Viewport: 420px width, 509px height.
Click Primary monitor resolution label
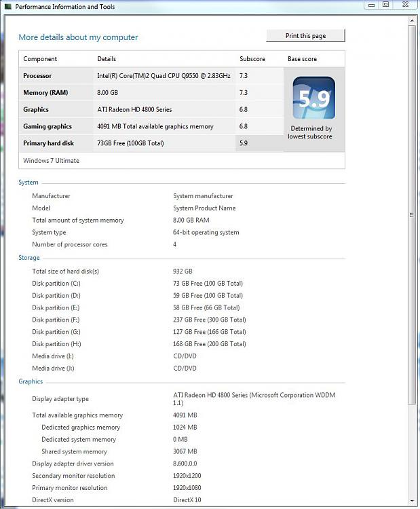69,488
